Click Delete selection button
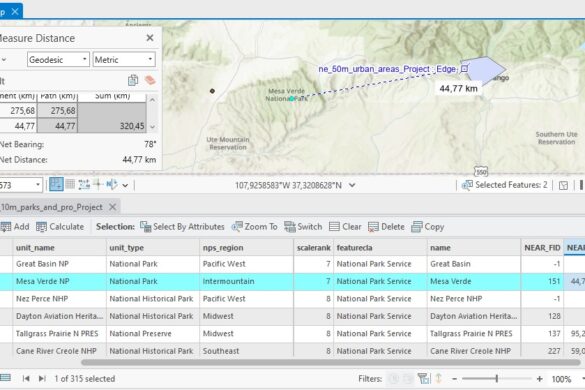 coord(386,227)
